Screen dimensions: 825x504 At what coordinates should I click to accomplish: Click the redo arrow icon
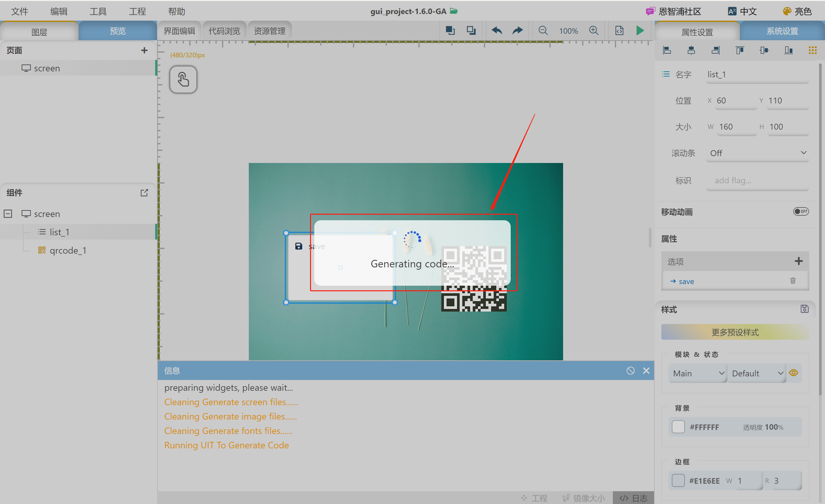point(517,30)
